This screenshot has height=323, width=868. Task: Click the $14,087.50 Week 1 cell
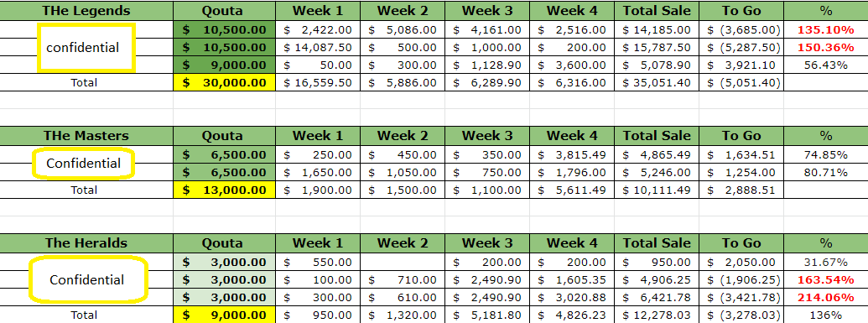point(318,48)
